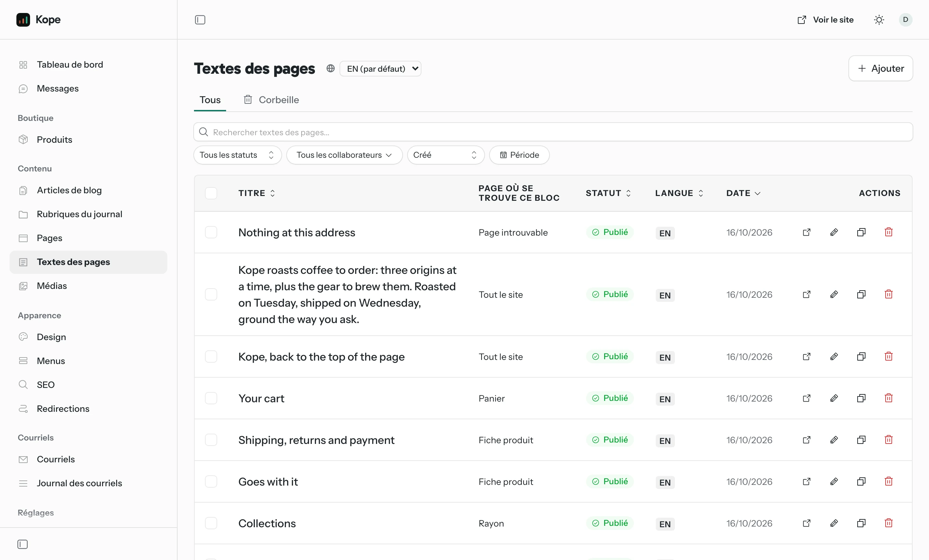The width and height of the screenshot is (929, 560).
Task: Open Menus in sidebar
Action: point(88,361)
